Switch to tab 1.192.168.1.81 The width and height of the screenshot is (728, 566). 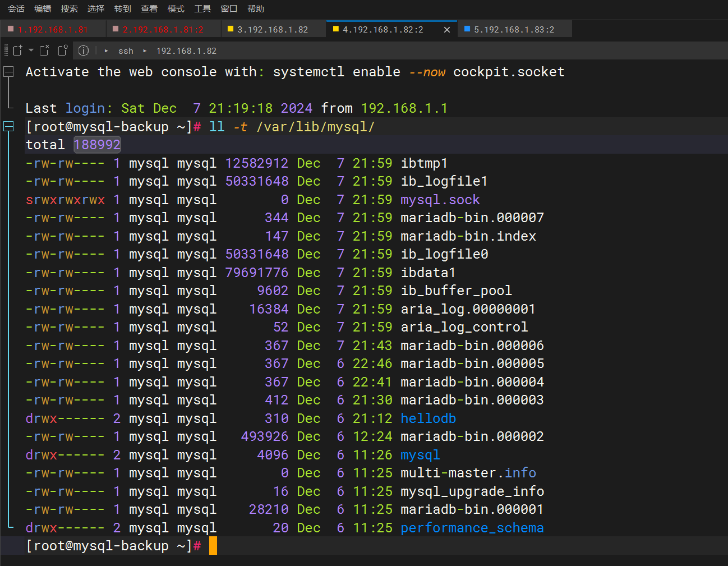click(x=53, y=29)
